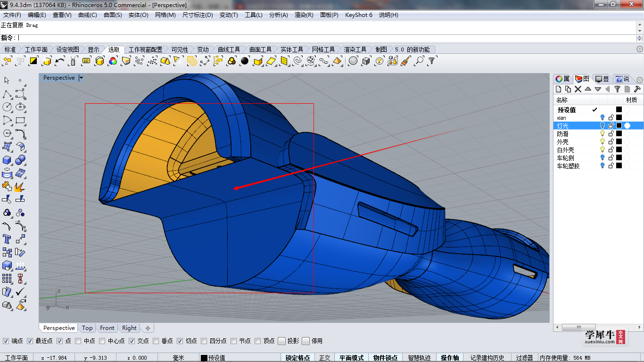Click the material circle of 灯光 layer
Image resolution: width=644 pixels, height=362 pixels.
pyautogui.click(x=627, y=126)
